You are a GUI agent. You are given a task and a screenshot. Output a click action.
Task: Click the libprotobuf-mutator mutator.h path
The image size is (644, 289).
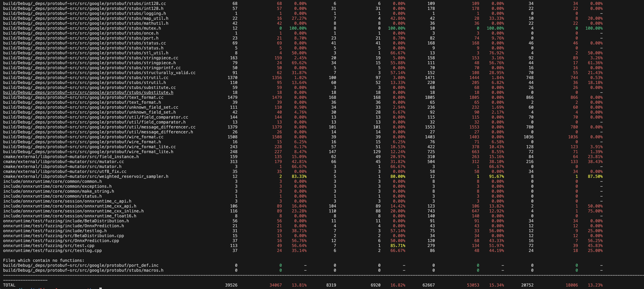click(62, 167)
